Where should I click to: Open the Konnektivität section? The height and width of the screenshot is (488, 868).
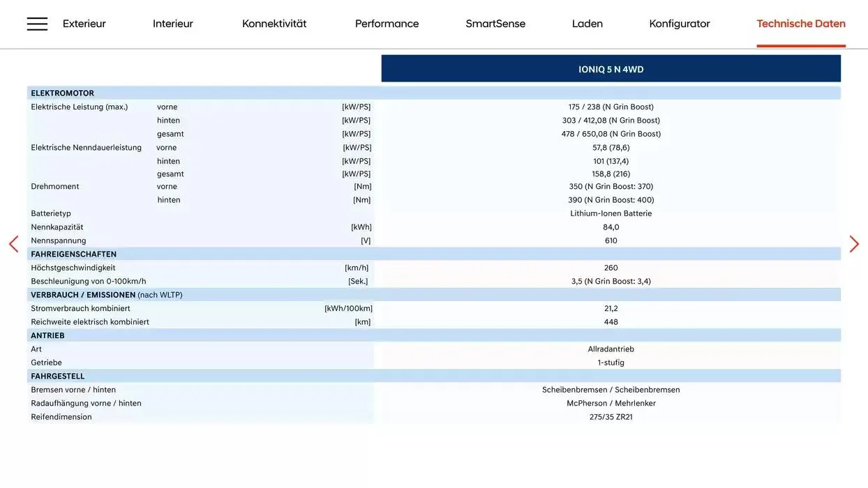point(274,22)
